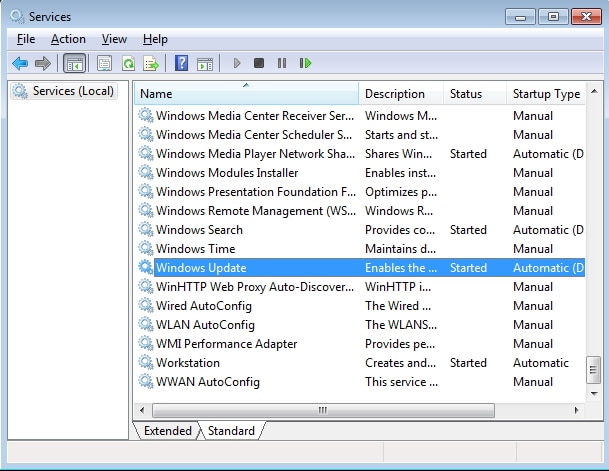Click gear icon beside Windows Modules Installer
The image size is (609, 471).
146,172
